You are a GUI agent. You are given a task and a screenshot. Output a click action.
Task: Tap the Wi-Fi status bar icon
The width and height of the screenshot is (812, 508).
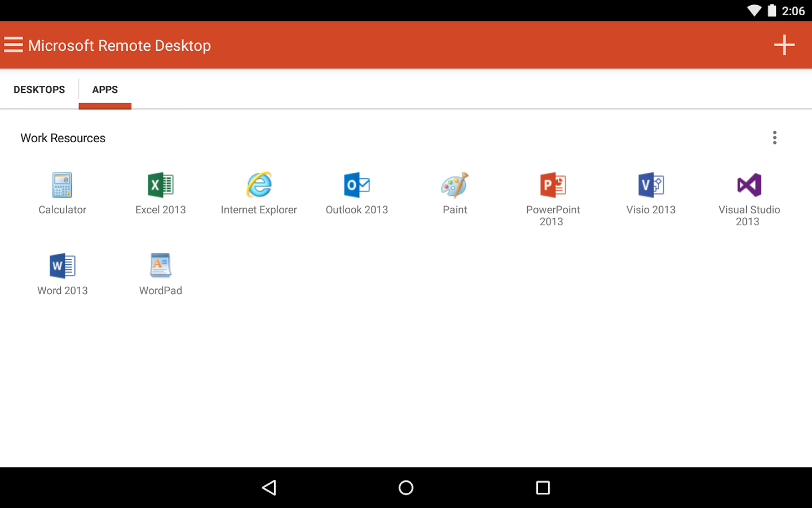(754, 10)
